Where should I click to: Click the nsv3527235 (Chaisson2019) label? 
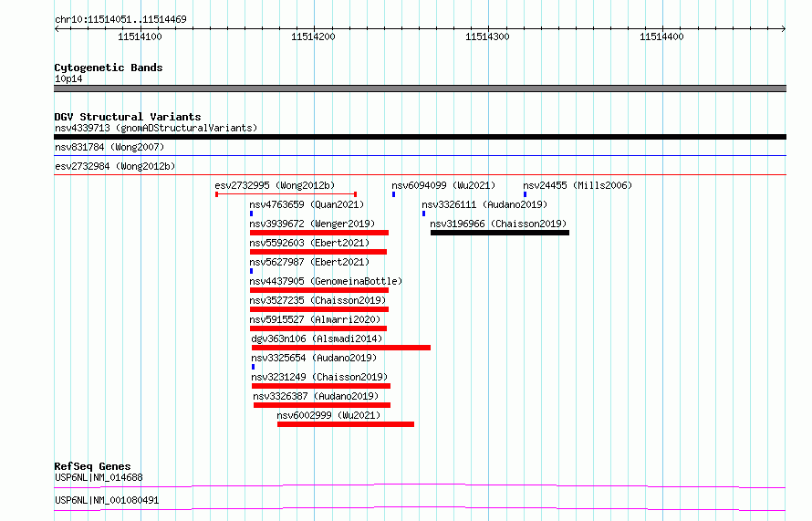(x=318, y=300)
